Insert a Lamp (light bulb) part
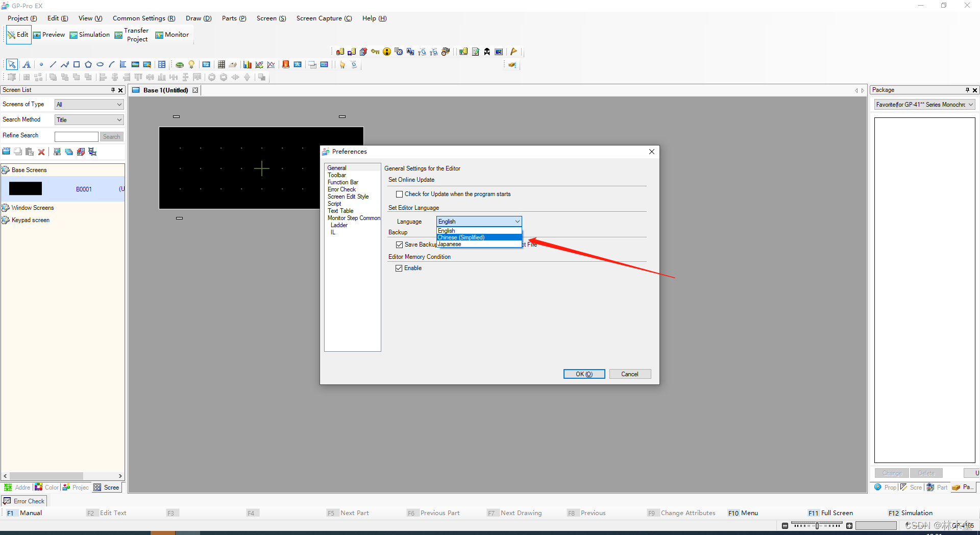 tap(191, 64)
